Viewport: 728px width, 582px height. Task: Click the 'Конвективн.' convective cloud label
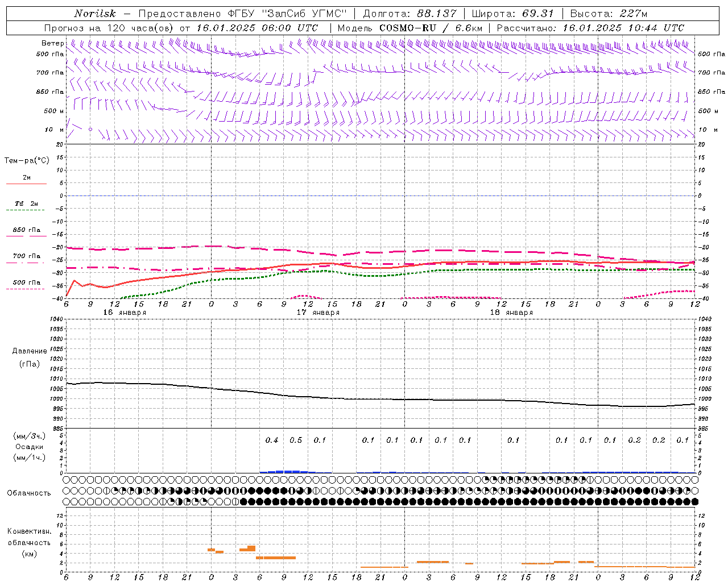pos(29,531)
